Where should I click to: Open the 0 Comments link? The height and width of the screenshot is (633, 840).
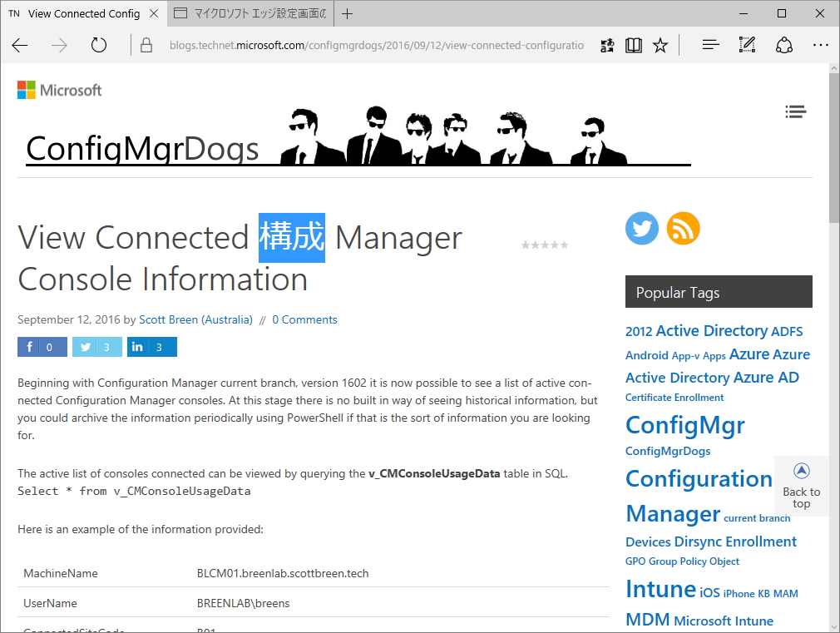(304, 319)
